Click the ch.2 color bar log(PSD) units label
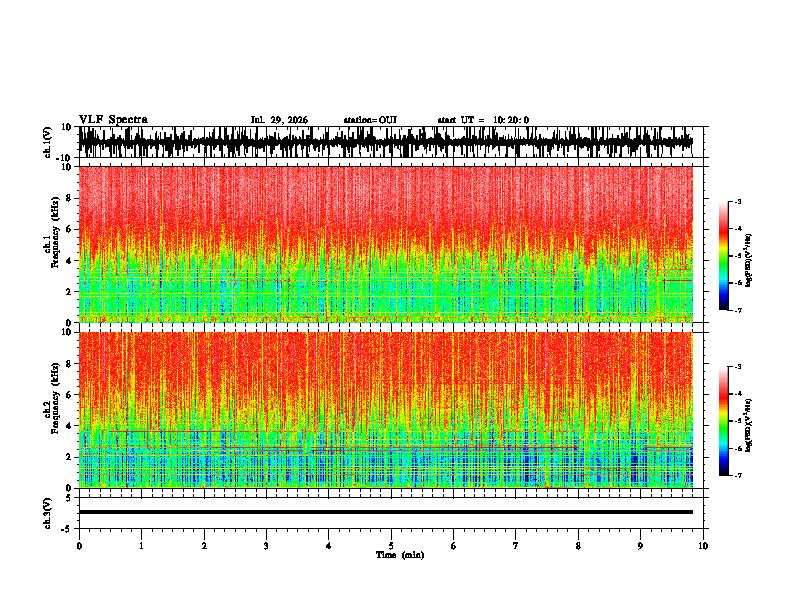 point(748,425)
